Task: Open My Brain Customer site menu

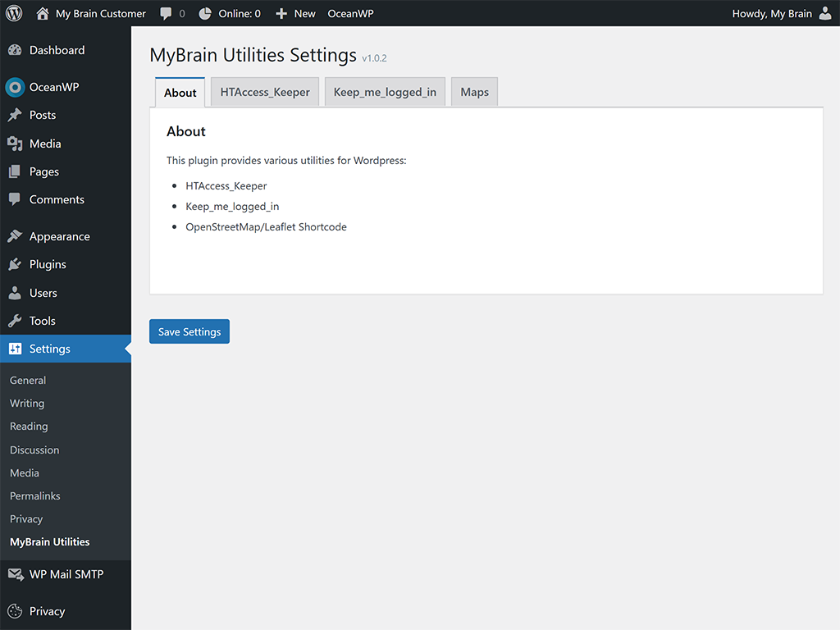Action: click(x=100, y=13)
